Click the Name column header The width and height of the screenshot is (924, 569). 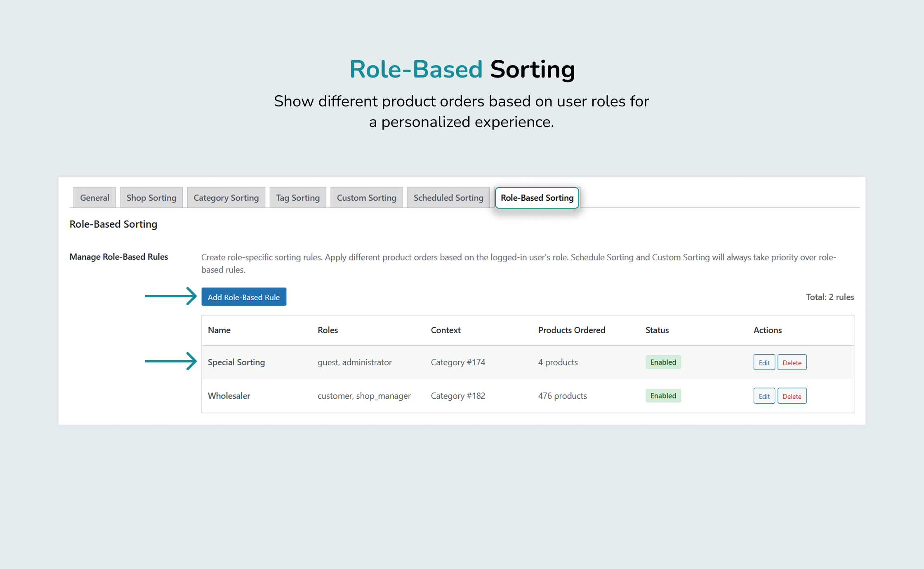tap(219, 330)
